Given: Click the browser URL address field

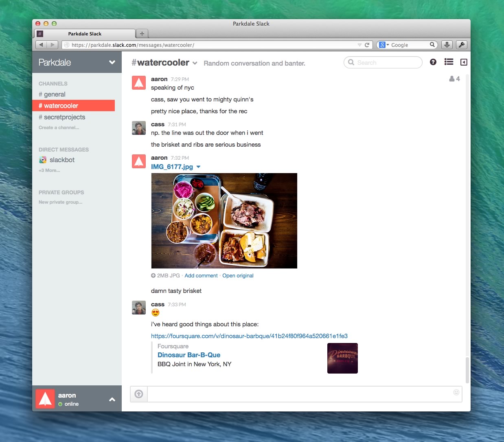Looking at the screenshot, I should click(217, 45).
